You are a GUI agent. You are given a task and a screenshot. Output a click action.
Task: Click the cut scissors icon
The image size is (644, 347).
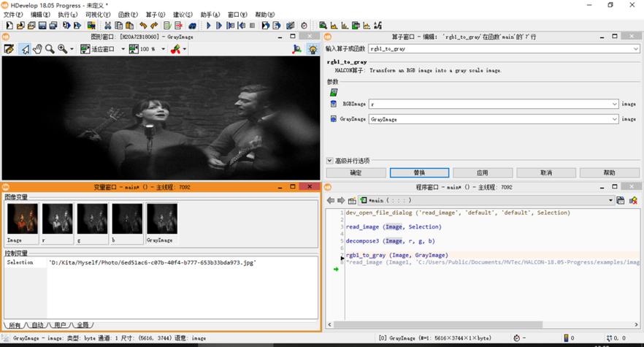point(108,26)
